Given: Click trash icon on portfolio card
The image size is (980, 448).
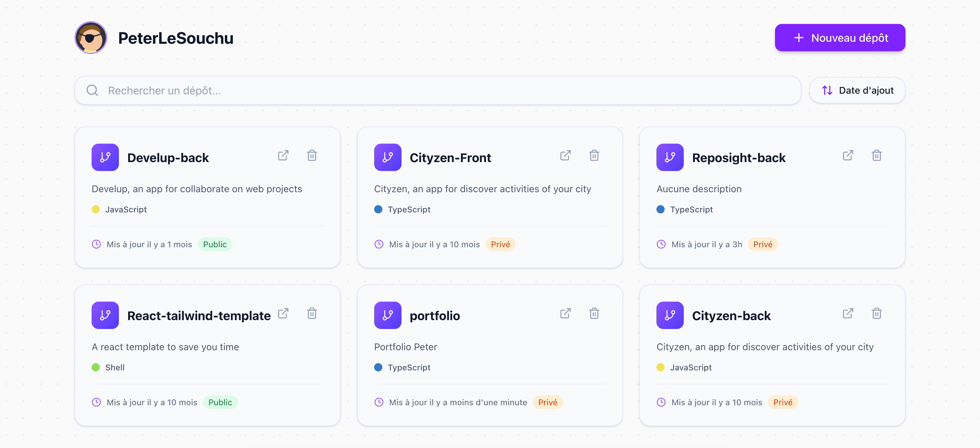Looking at the screenshot, I should pos(594,313).
